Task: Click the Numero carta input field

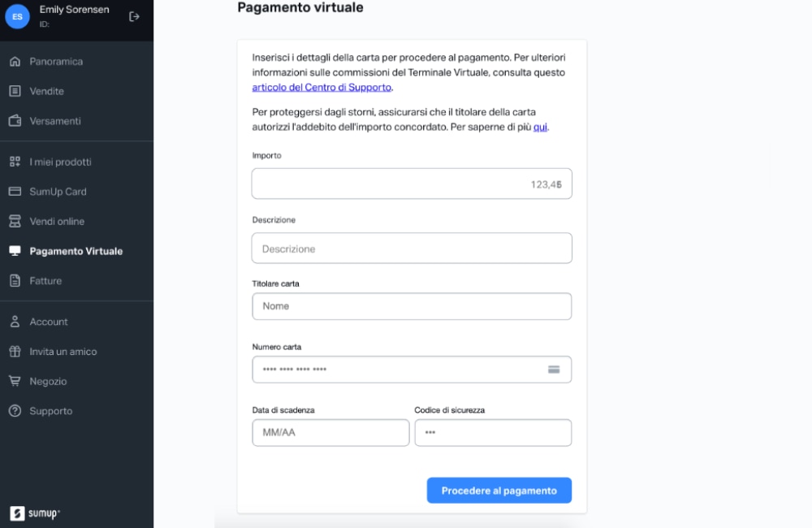Action: tap(412, 370)
